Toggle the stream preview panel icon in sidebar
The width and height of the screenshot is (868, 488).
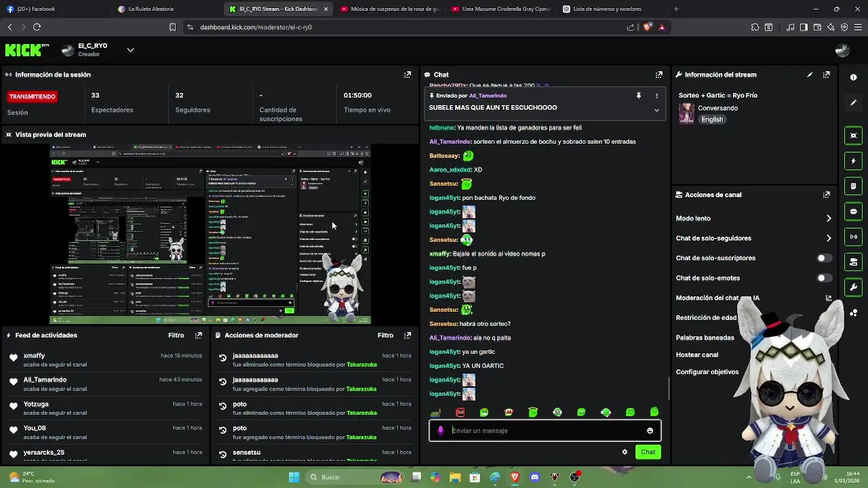point(854,136)
